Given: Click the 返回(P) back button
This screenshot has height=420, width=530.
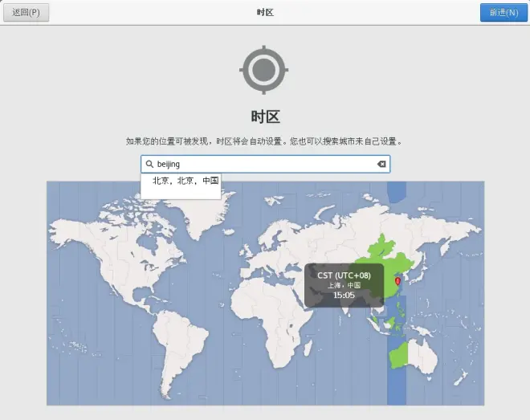Looking at the screenshot, I should 26,13.
